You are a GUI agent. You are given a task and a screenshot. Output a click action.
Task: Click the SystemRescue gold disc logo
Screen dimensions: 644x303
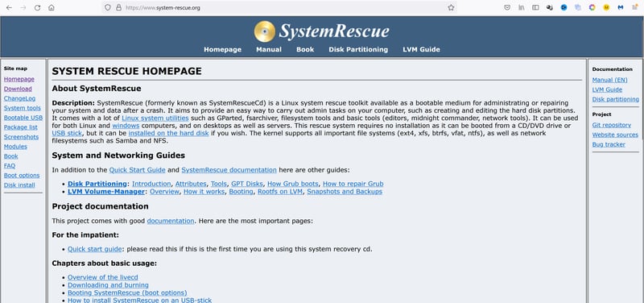[265, 31]
